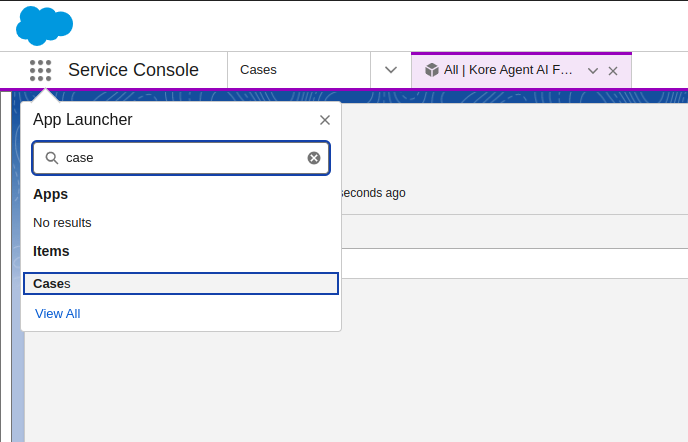
Task: Close the App Launcher panel
Action: pos(325,120)
